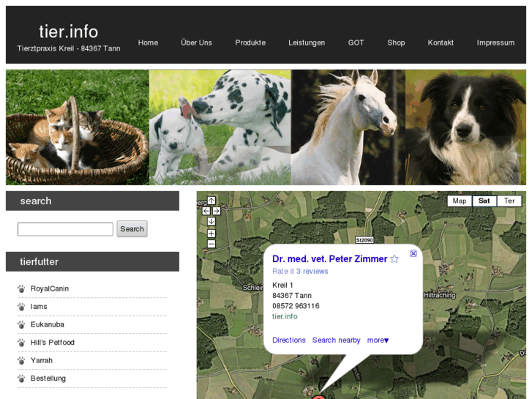Click the paw icon beside Iams
Screen dimensions: 532x399
coord(21,307)
